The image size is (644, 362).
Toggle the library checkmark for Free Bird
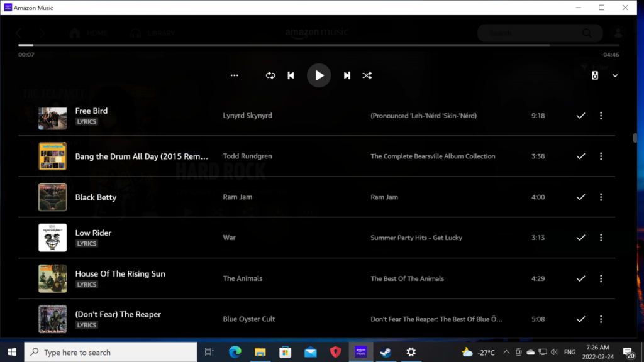(580, 116)
